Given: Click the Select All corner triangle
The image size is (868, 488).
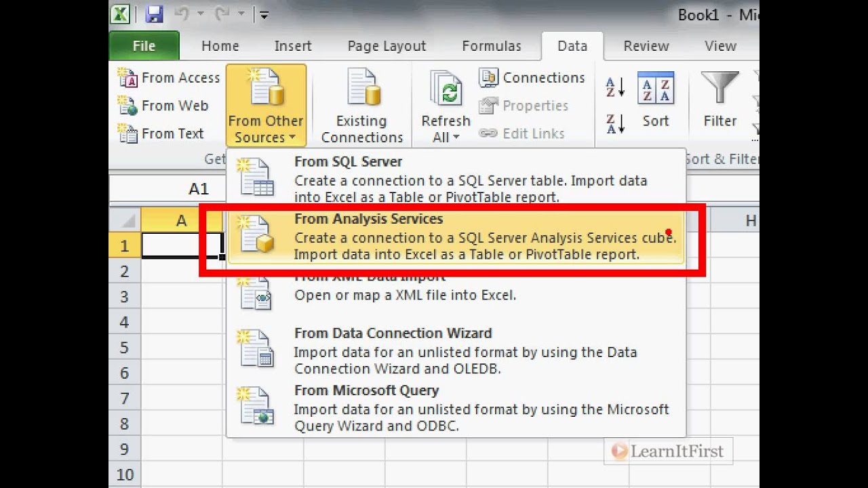Looking at the screenshot, I should click(x=125, y=220).
